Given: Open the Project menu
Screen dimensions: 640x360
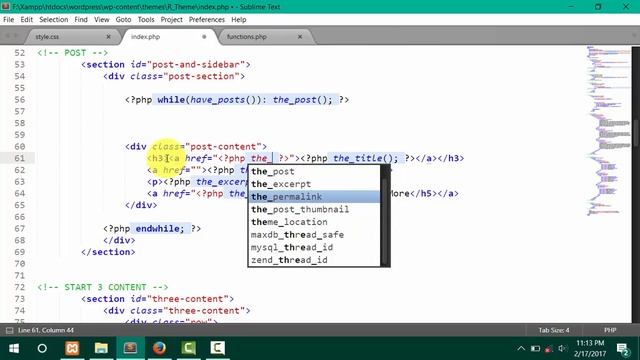Looking at the screenshot, I should tap(171, 20).
